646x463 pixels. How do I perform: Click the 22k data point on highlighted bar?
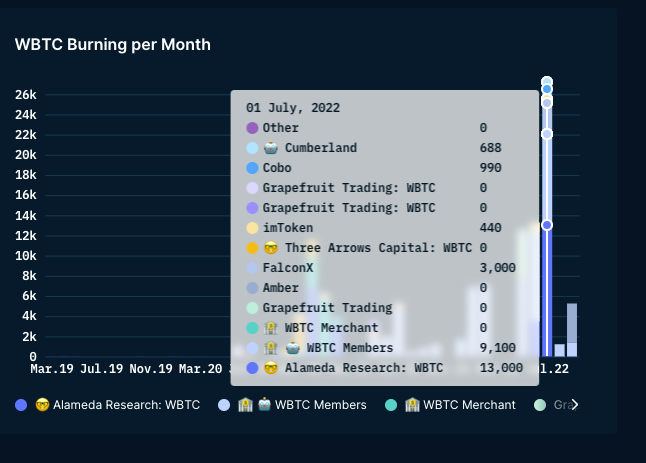(547, 133)
